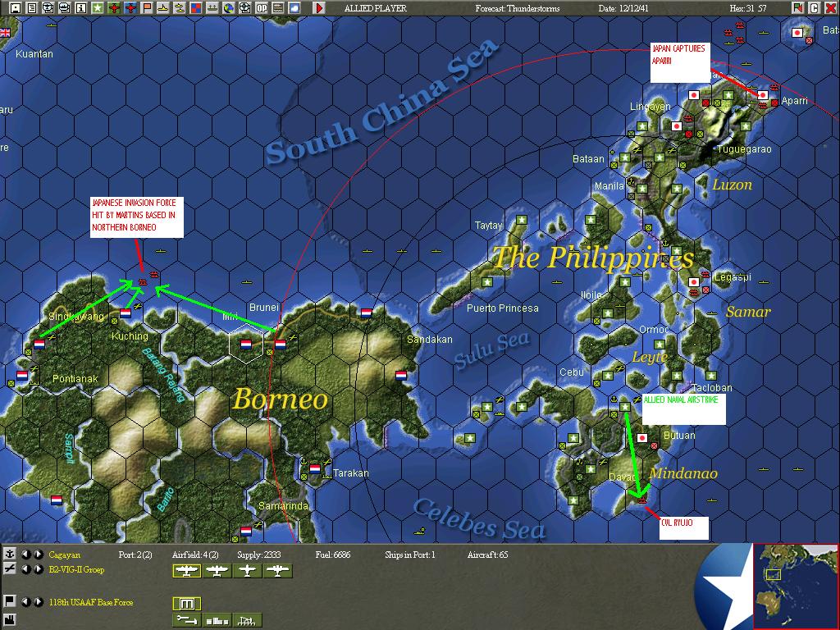Select the Taytay base star icon

(521, 220)
